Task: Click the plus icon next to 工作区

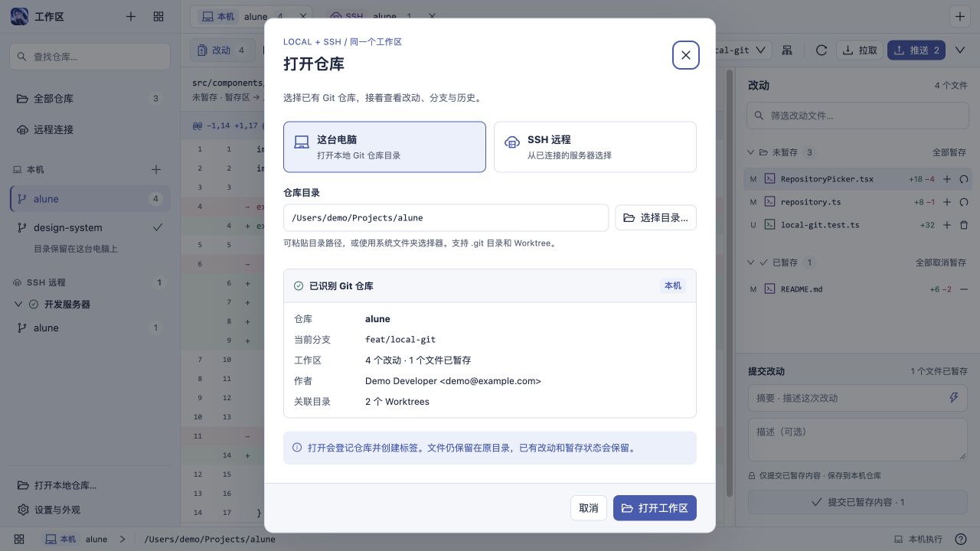Action: pos(131,17)
